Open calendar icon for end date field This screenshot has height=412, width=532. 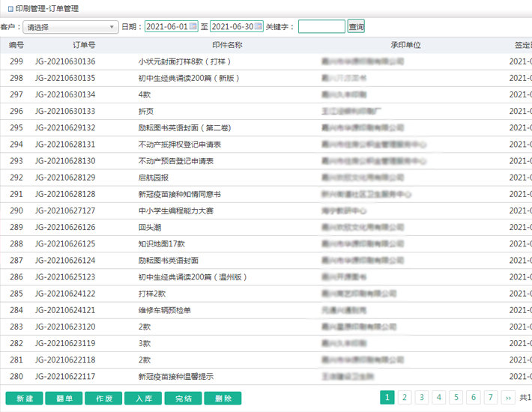click(259, 27)
